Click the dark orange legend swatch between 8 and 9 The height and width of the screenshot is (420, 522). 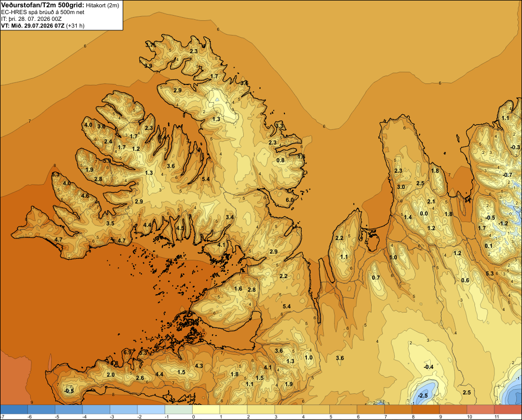(x=426, y=410)
